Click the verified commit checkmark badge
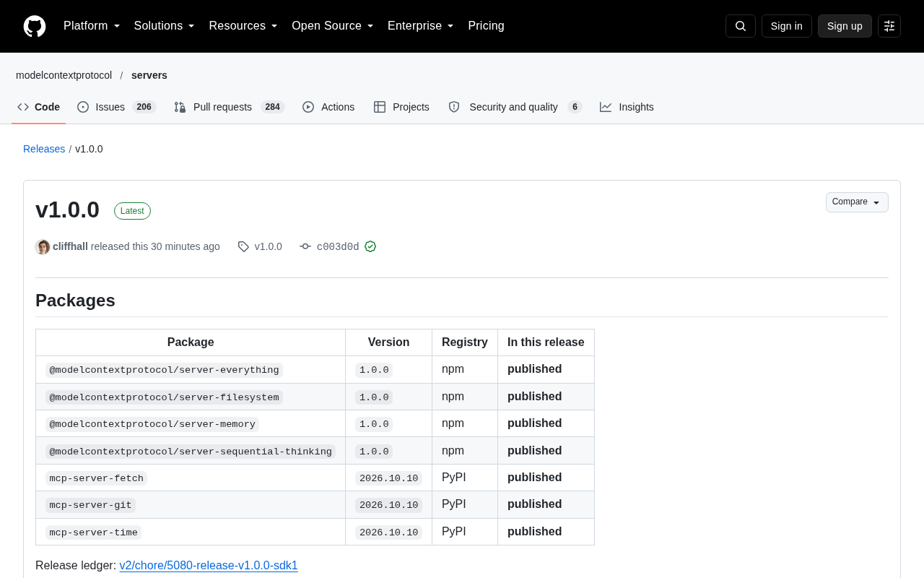 (x=370, y=246)
